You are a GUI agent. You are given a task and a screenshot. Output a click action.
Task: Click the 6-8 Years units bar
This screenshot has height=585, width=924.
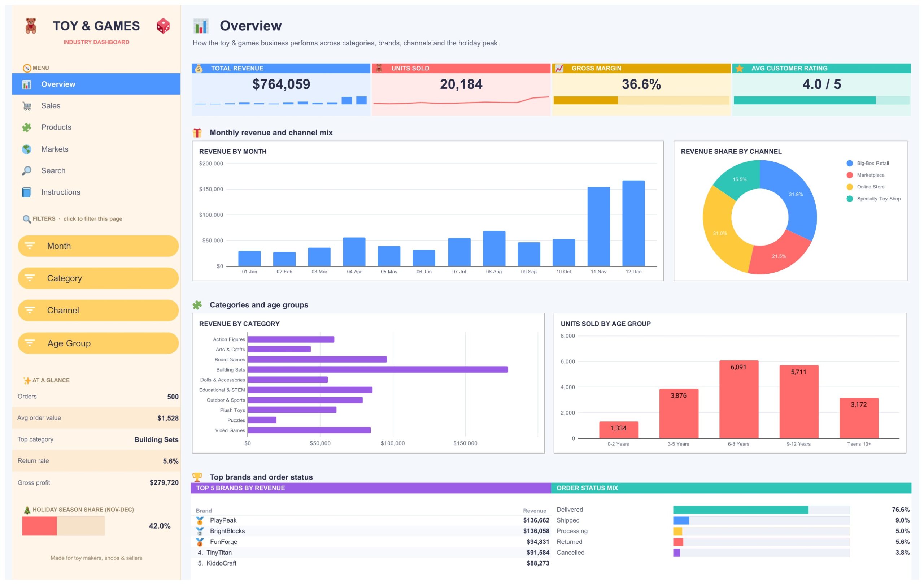[x=739, y=399]
